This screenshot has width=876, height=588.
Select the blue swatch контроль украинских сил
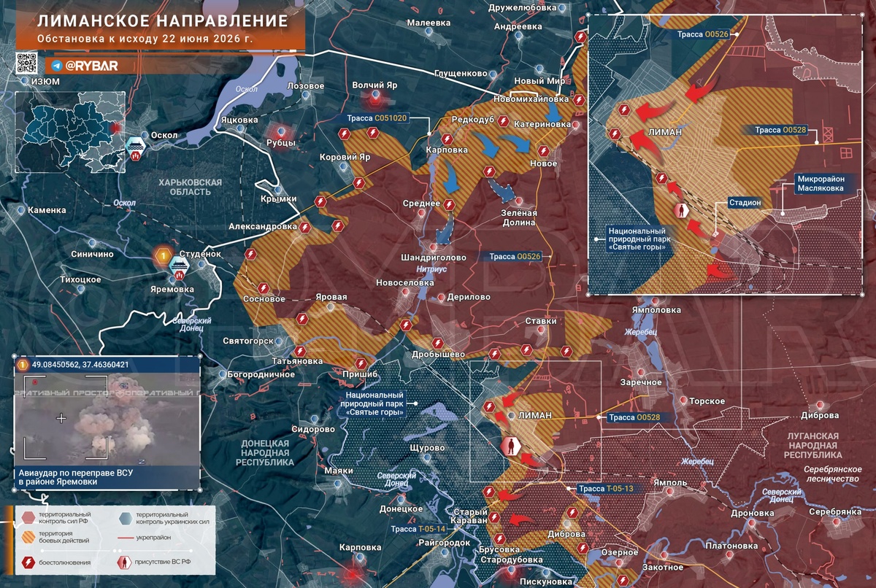(x=124, y=518)
